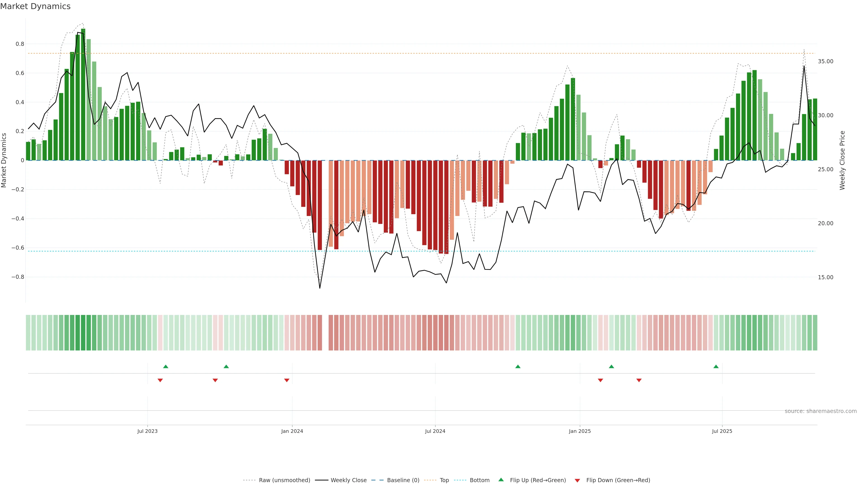Image resolution: width=868 pixels, height=488 pixels.
Task: Click the source: sharemaestro.com text
Action: click(x=821, y=411)
